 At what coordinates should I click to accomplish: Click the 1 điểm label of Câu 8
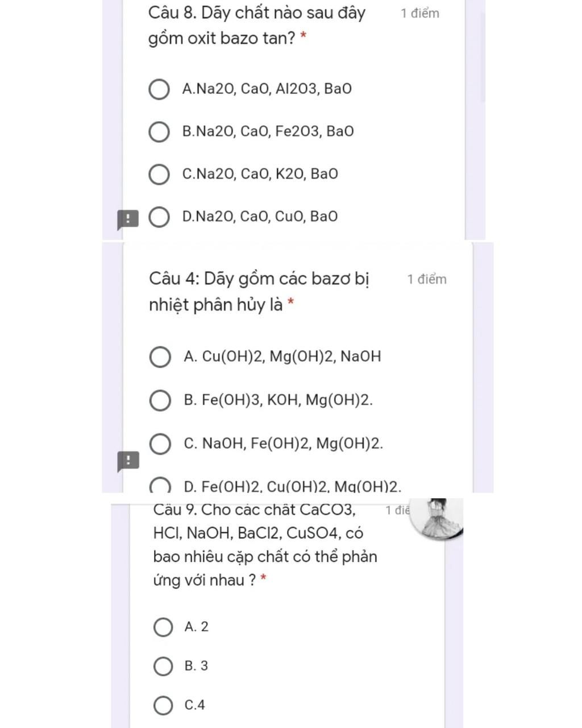(420, 14)
